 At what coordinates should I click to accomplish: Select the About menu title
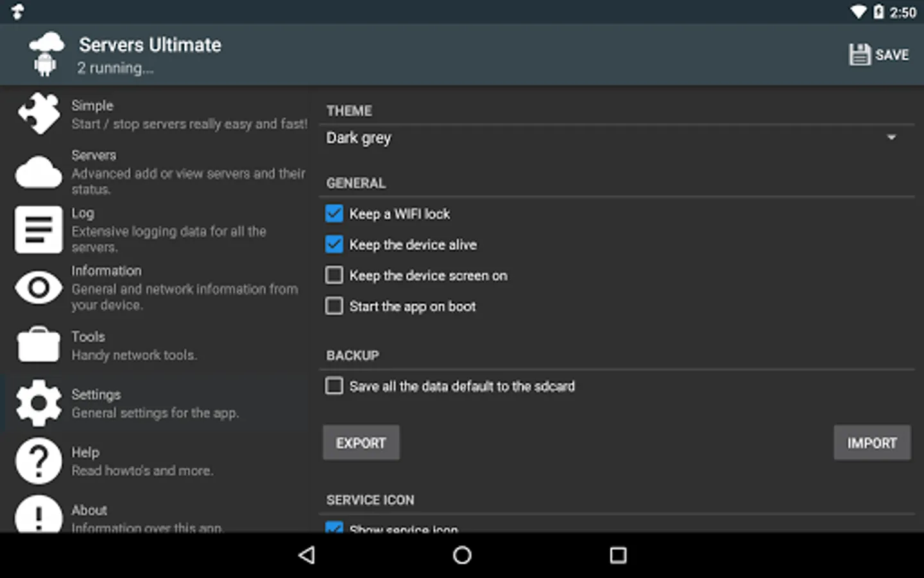point(89,510)
